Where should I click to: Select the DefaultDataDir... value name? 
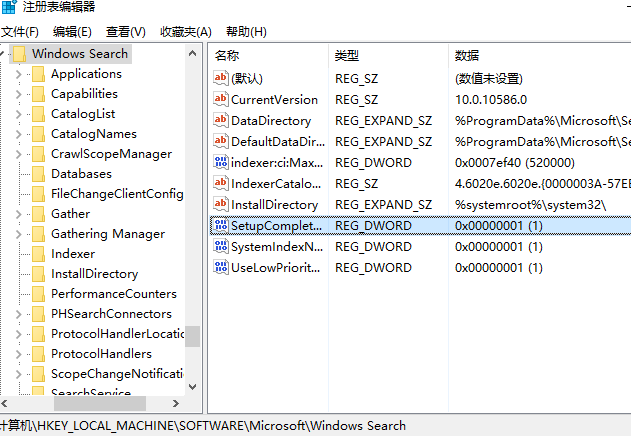point(278,142)
